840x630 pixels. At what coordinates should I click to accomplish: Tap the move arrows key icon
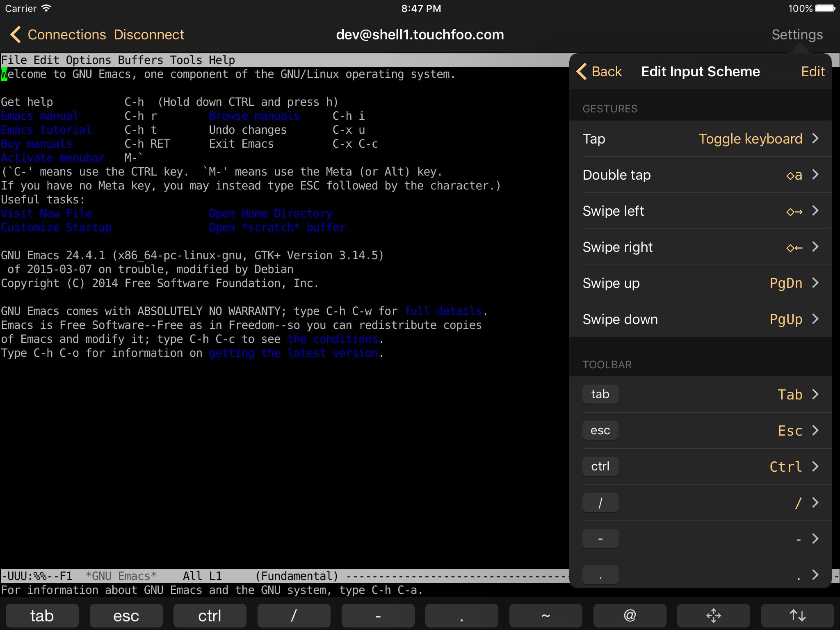(713, 616)
